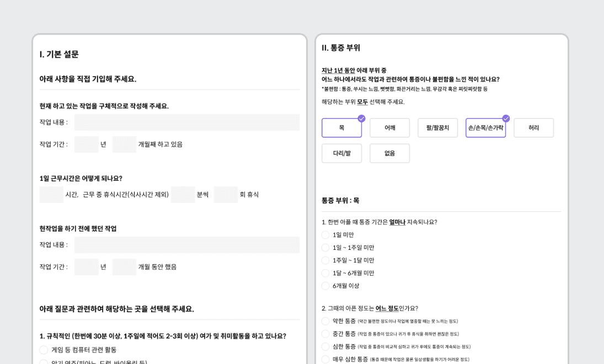Select the 다리/발 pain area
The width and height of the screenshot is (604, 364).
[341, 154]
